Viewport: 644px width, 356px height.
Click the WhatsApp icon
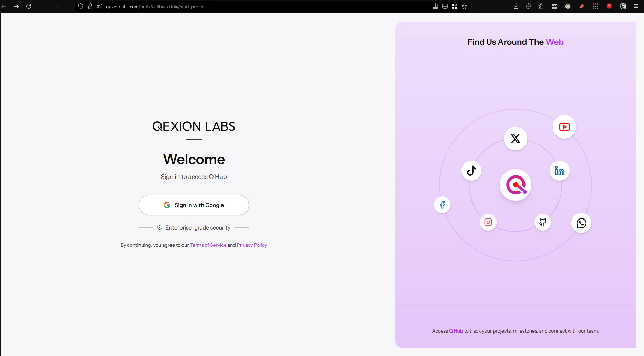coord(581,223)
